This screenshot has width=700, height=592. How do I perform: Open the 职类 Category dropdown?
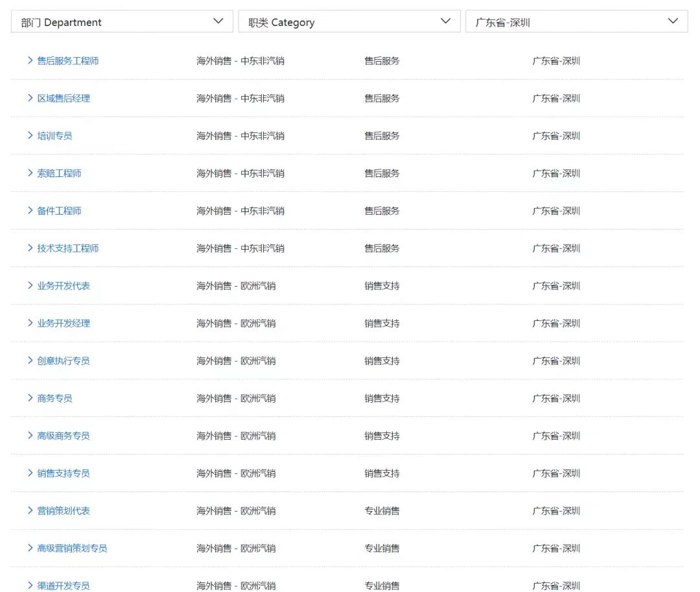click(349, 22)
